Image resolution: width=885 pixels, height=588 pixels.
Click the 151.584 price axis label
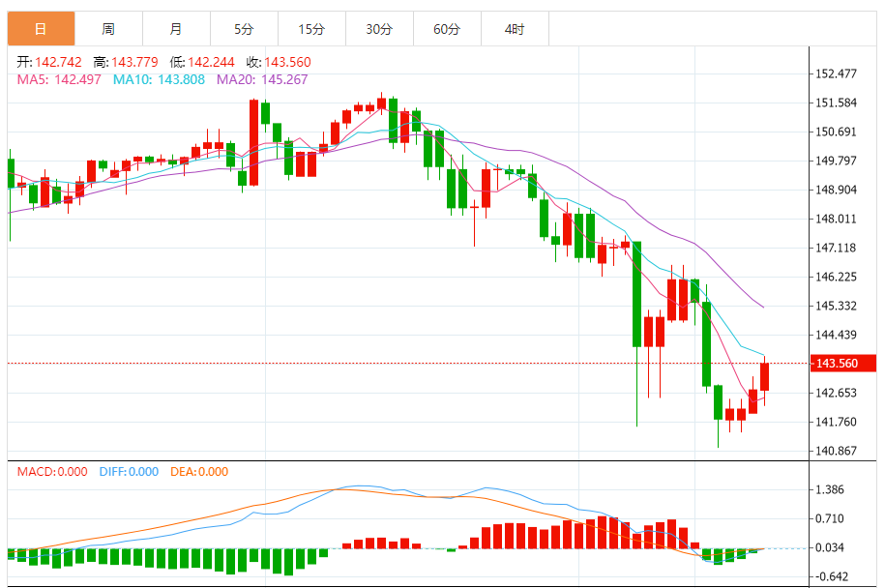(836, 103)
